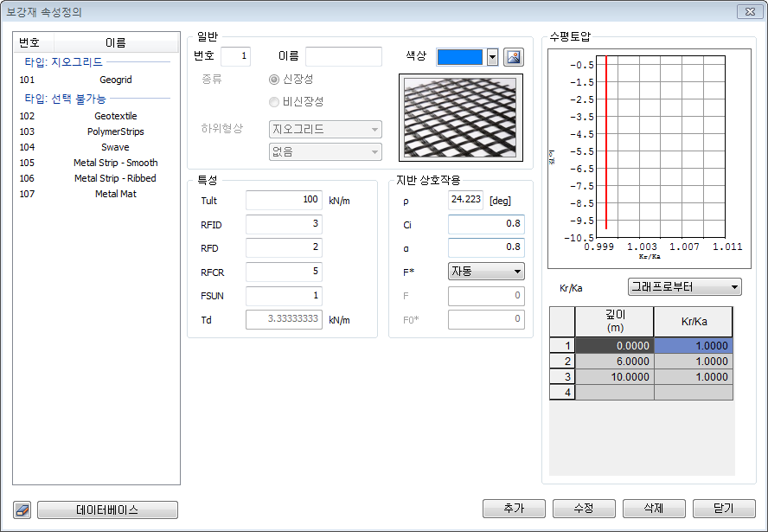This screenshot has width=768, height=532.
Task: Click the image browse icon next to color
Action: coord(515,57)
